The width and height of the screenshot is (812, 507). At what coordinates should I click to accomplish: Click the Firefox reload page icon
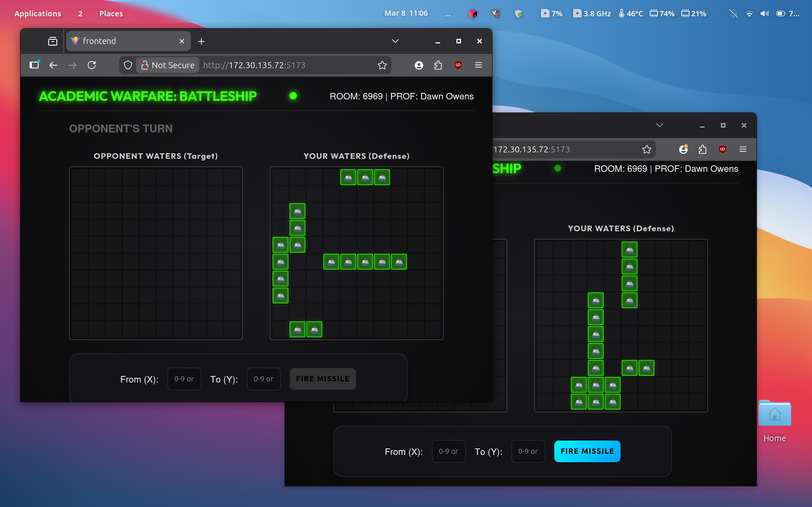click(92, 65)
